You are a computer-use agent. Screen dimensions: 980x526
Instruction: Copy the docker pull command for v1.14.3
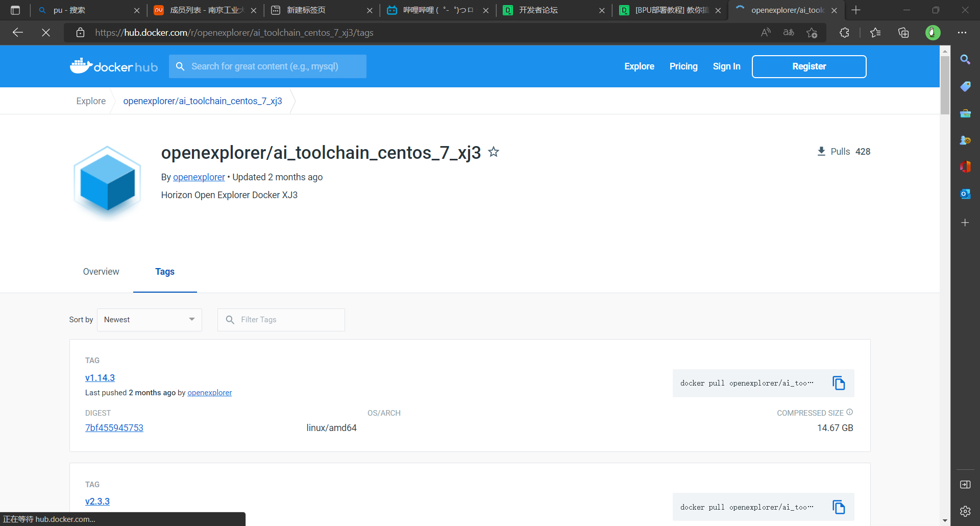click(x=839, y=383)
